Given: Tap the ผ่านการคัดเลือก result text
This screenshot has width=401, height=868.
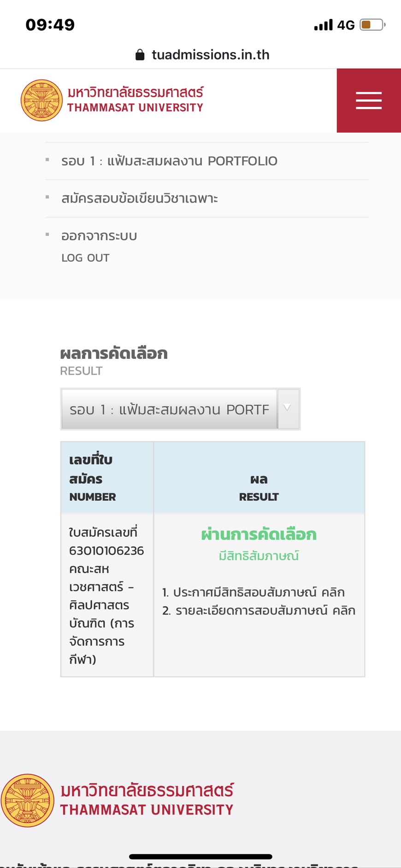Looking at the screenshot, I should pyautogui.click(x=259, y=534).
